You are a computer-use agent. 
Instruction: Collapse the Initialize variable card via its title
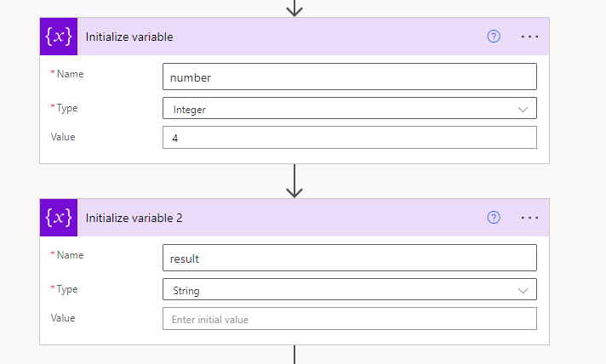141,37
